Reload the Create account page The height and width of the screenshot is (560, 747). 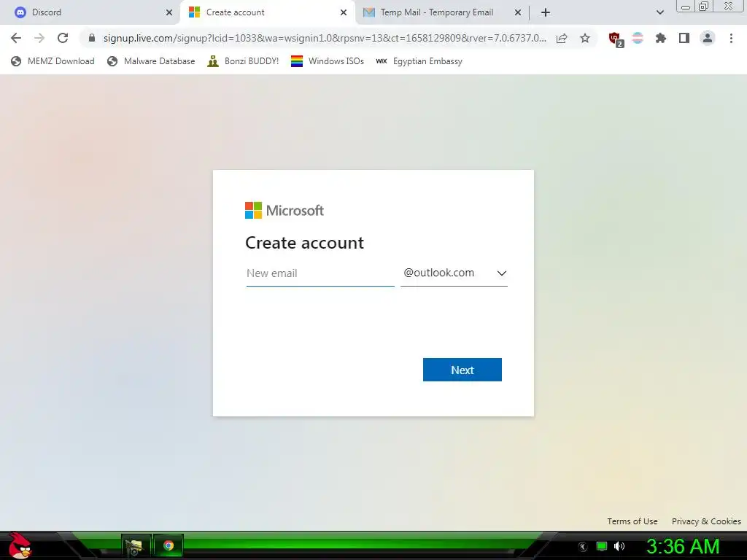[63, 38]
